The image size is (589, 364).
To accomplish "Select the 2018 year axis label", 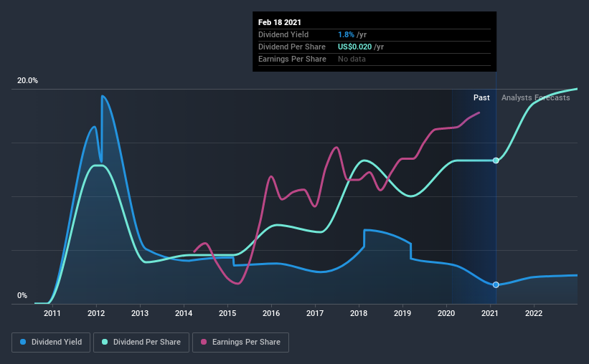I will click(359, 313).
